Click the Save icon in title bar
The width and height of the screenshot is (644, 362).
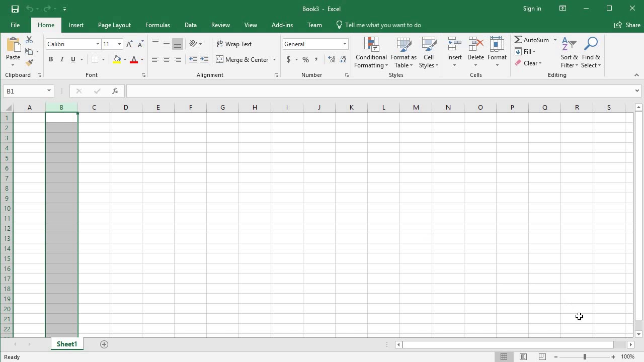15,9
